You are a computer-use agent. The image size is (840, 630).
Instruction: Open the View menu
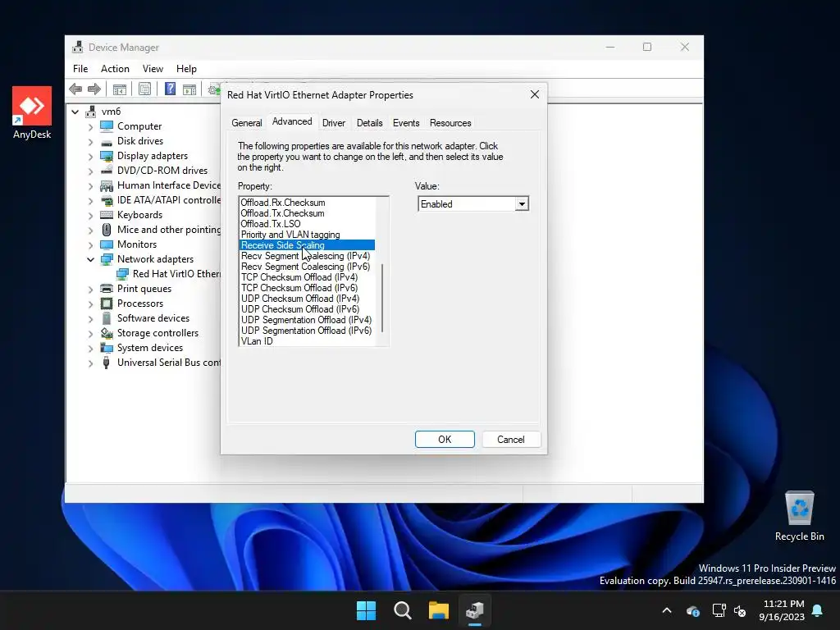[153, 69]
